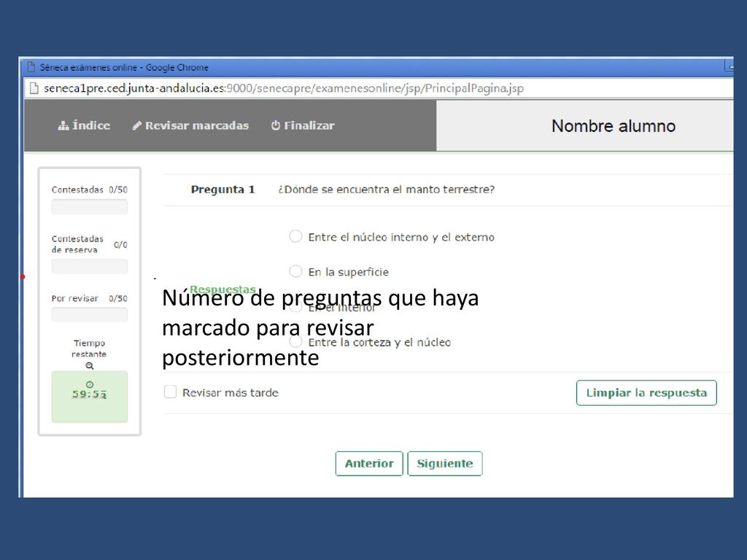Viewport: 747px width, 560px height.
Task: Click the remaining time display 59:53
Action: click(x=90, y=394)
